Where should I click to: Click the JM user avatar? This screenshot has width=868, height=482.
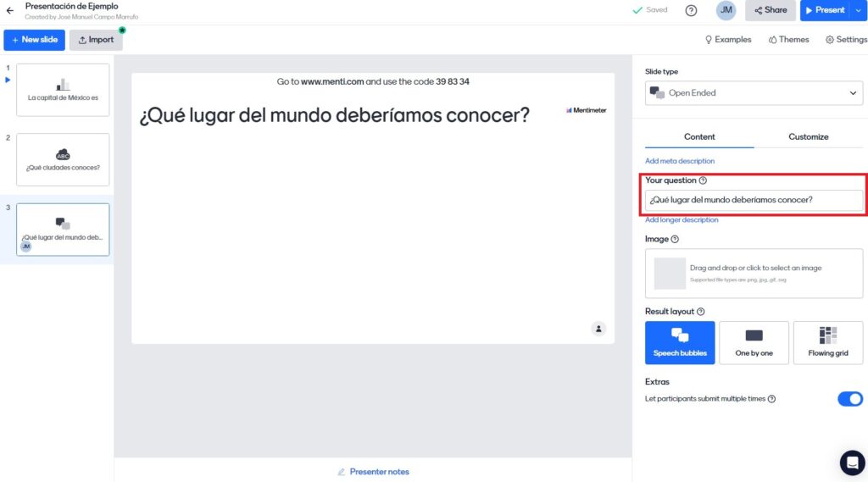click(726, 10)
